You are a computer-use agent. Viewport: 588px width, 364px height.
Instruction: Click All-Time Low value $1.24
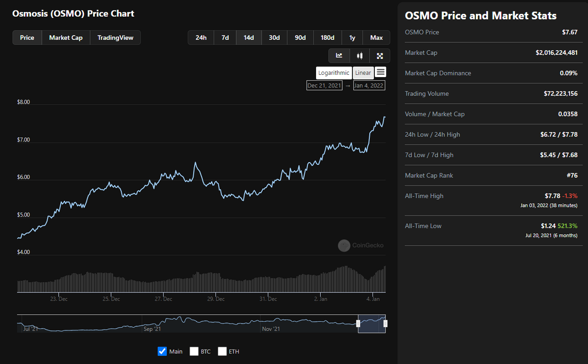tap(548, 226)
